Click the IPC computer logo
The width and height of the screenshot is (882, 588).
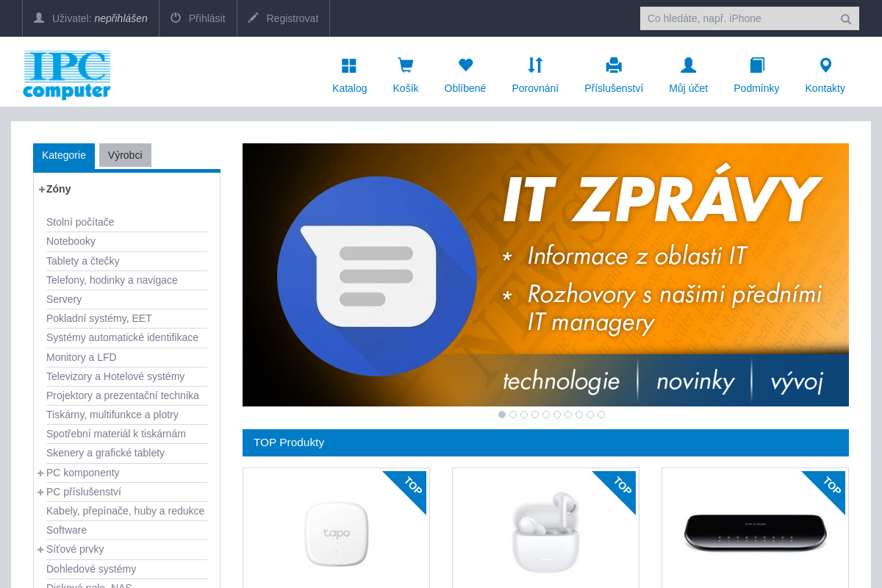click(x=67, y=75)
